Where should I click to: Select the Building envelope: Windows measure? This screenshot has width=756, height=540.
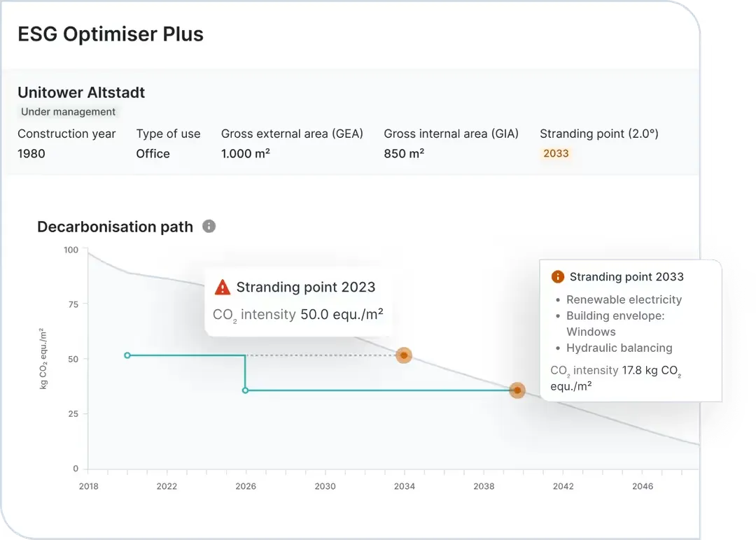tap(615, 324)
